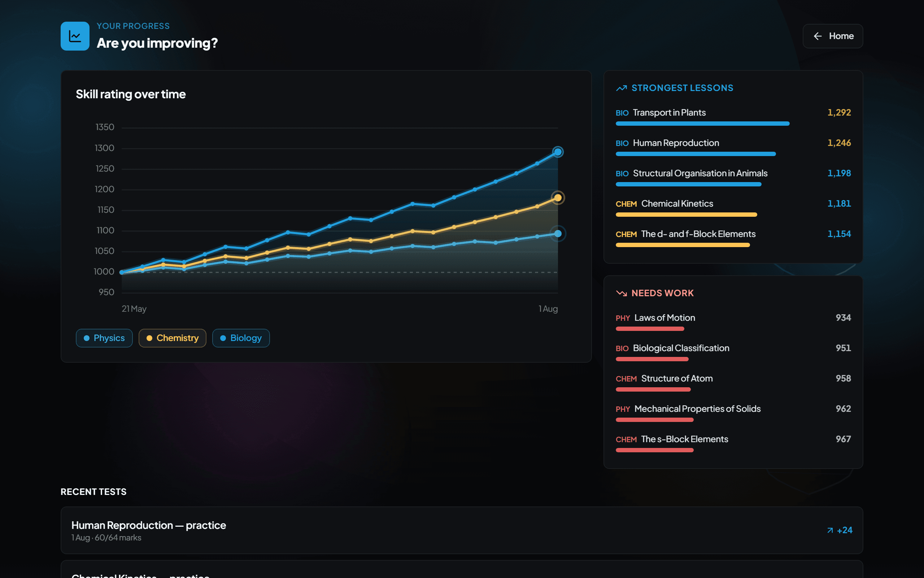Click the Chemical Kinetics yellow progress bar

pos(686,215)
